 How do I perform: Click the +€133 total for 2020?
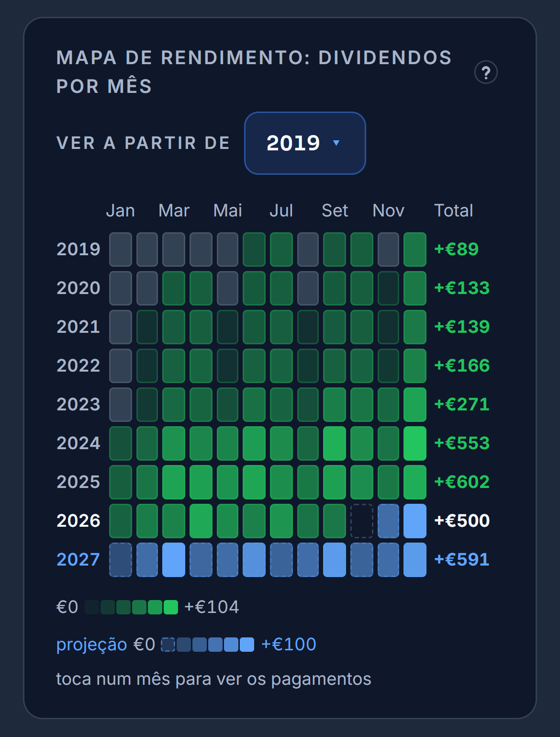click(462, 288)
